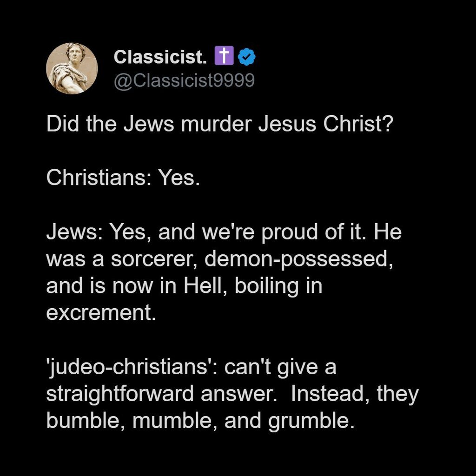
Task: Click the words "Instead, they"
Action: (355, 393)
